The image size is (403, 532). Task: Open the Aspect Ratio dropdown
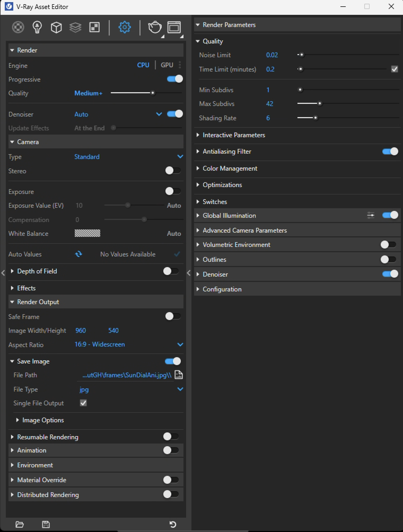(x=180, y=344)
